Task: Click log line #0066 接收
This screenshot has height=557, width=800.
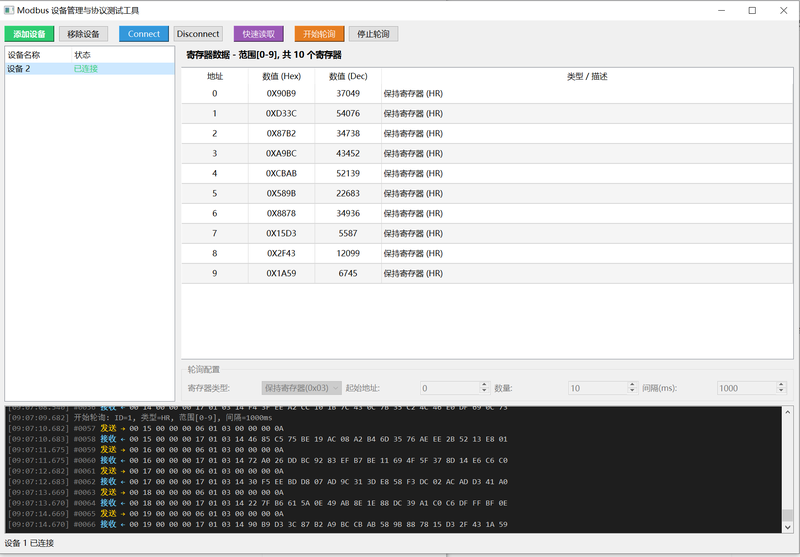Action: 258,524
